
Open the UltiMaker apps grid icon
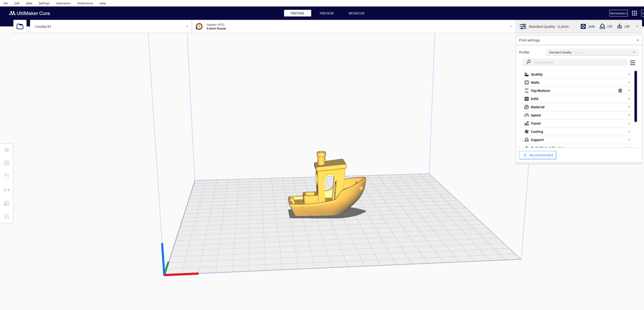[634, 13]
